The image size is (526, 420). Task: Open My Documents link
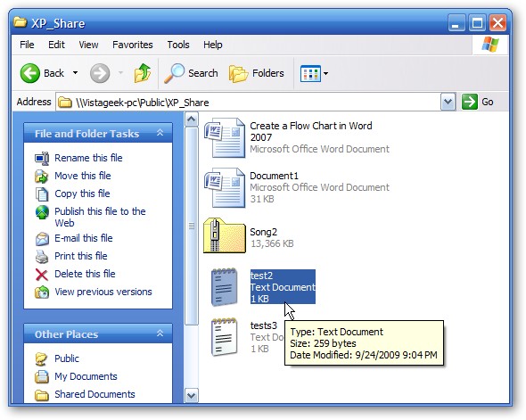click(x=86, y=376)
